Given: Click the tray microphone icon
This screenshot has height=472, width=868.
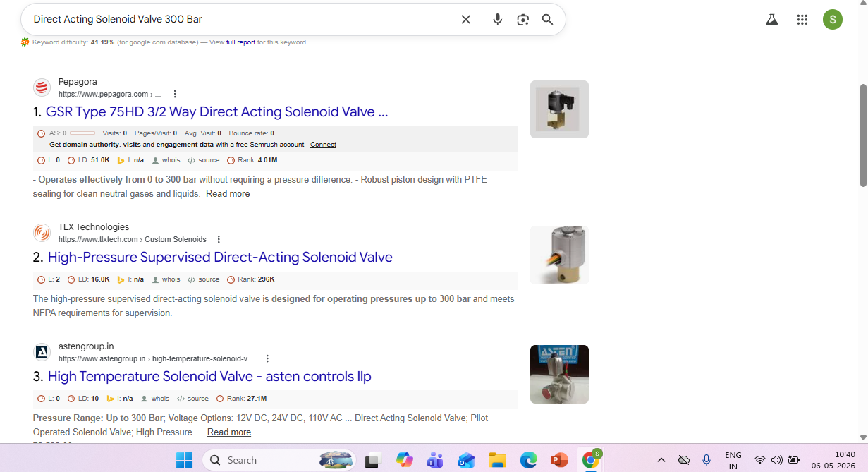Looking at the screenshot, I should pos(707,460).
